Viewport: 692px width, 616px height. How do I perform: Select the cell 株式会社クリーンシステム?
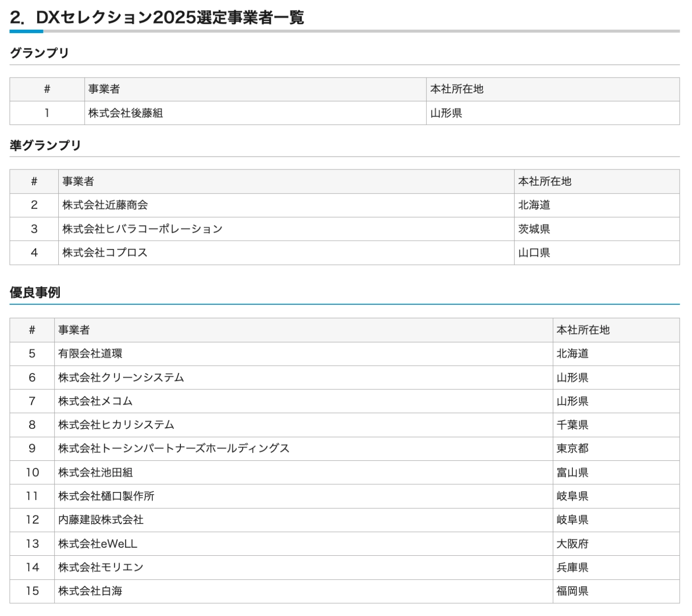coord(303,377)
